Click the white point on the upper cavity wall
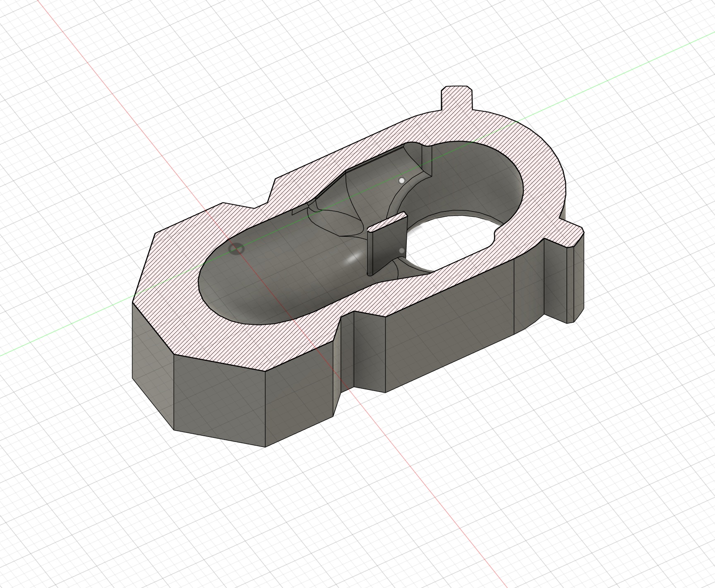715x588 pixels. coord(401,180)
